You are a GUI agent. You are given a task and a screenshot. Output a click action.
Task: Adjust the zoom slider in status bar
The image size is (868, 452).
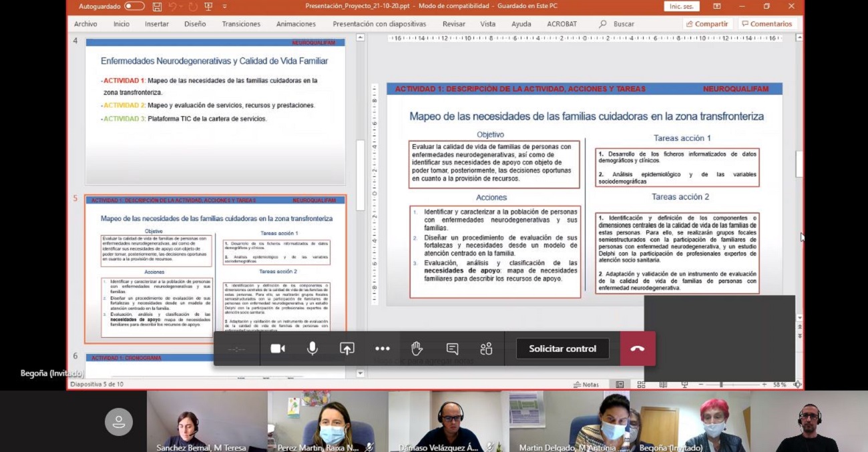click(721, 385)
